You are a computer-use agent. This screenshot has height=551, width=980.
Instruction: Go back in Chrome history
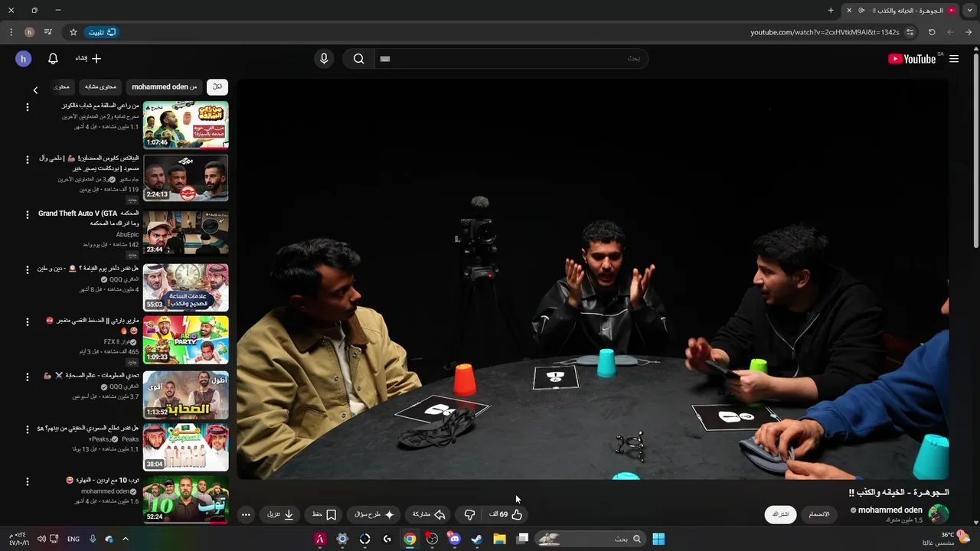pos(969,32)
